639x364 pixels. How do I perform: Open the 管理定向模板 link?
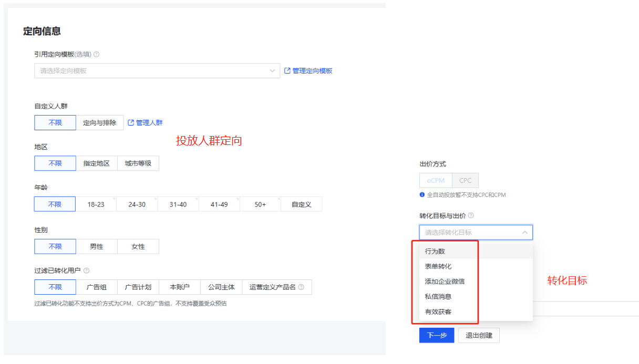pos(312,70)
